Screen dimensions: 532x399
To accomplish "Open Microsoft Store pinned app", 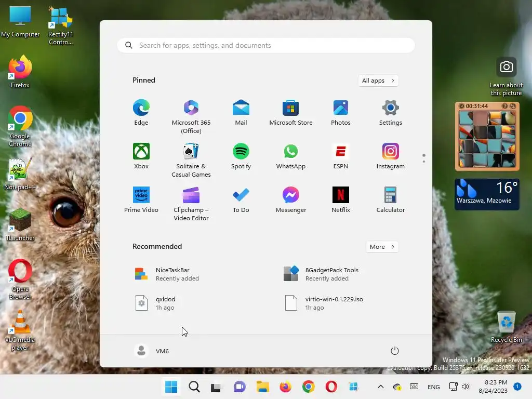I will coord(291,113).
